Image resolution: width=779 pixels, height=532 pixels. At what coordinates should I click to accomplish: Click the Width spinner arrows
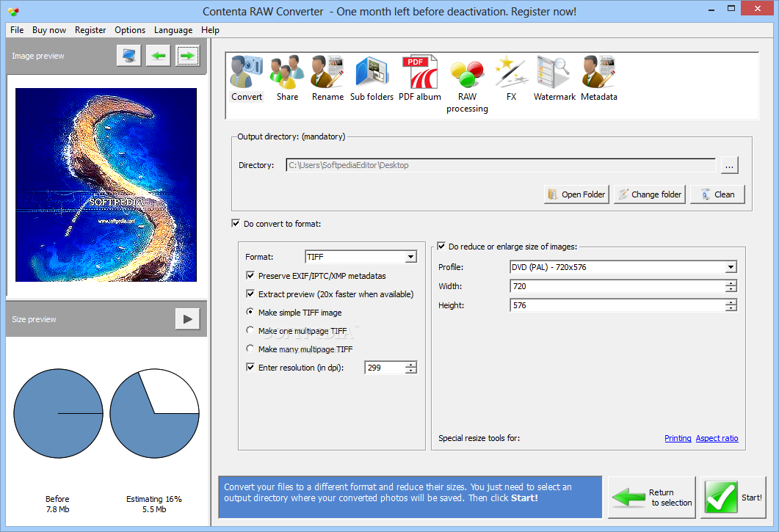(731, 286)
